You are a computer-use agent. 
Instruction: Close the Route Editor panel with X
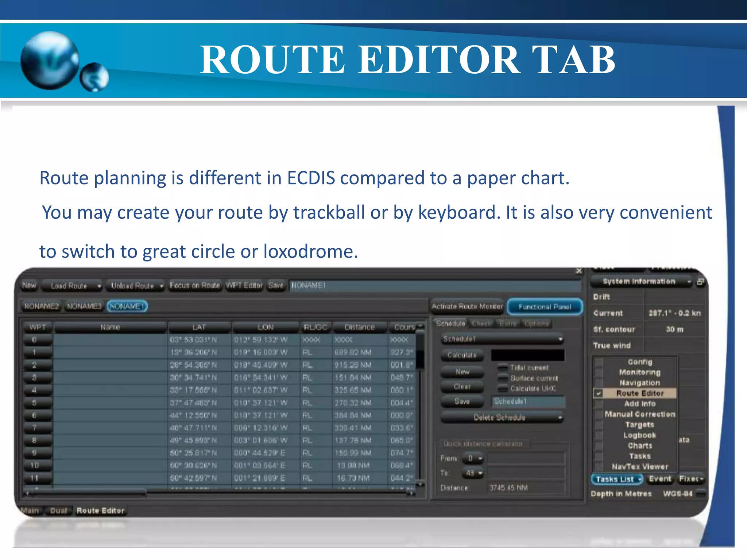coord(579,271)
